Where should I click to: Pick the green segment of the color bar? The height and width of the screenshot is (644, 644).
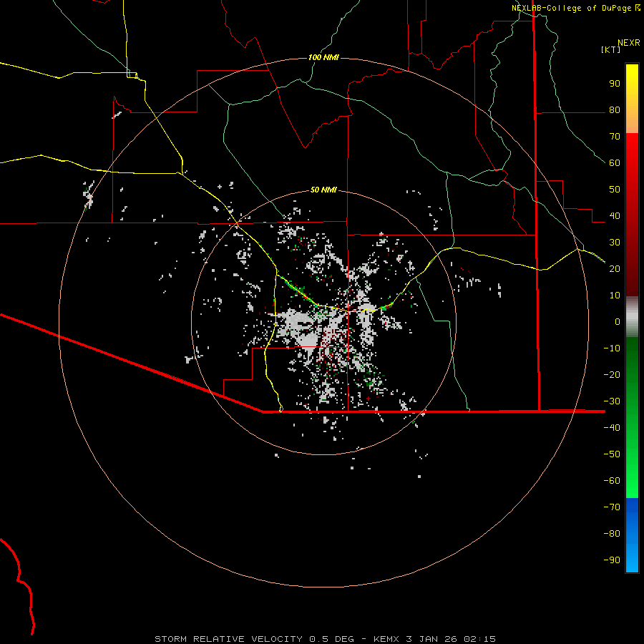click(632, 418)
